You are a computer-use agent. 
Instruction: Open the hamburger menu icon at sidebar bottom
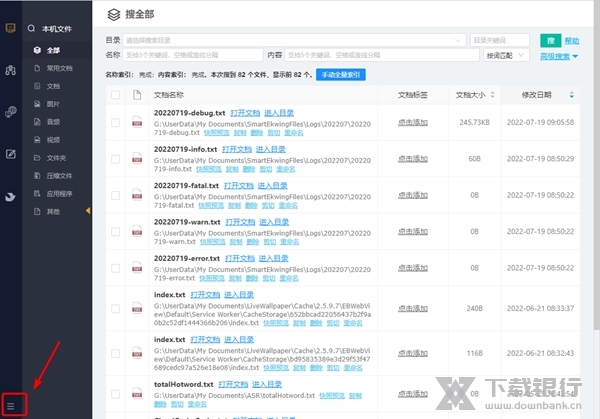(11, 406)
